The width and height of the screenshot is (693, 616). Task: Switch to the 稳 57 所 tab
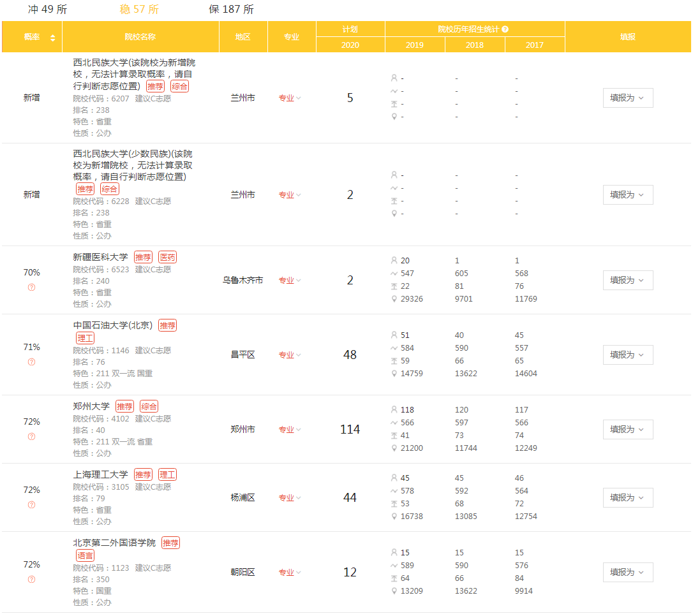138,10
